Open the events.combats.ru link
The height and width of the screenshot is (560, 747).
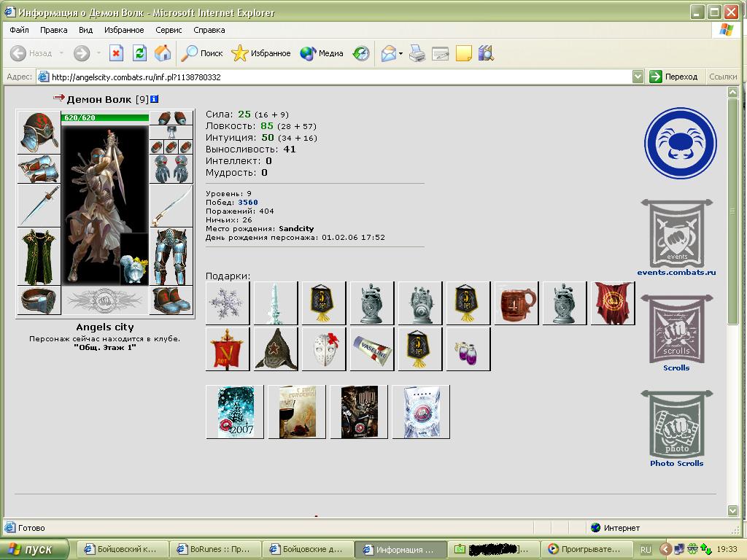[676, 273]
